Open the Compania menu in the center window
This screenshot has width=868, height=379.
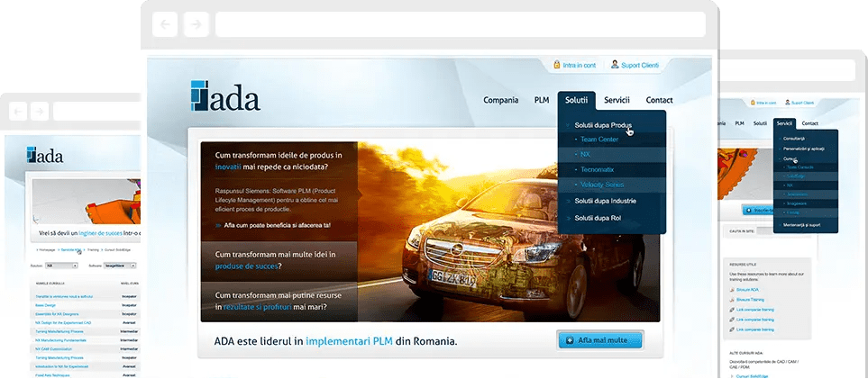coord(501,100)
